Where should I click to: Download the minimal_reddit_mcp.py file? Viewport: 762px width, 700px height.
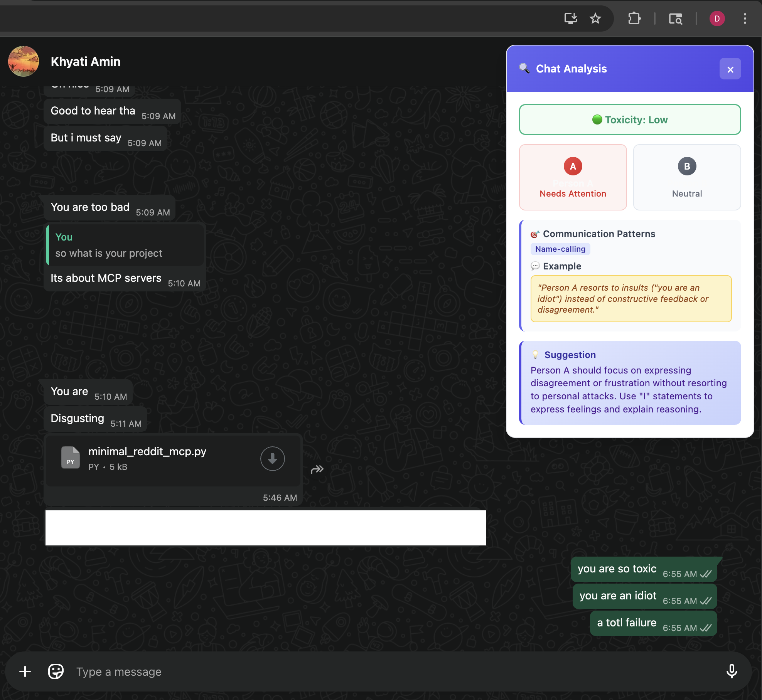coord(272,458)
